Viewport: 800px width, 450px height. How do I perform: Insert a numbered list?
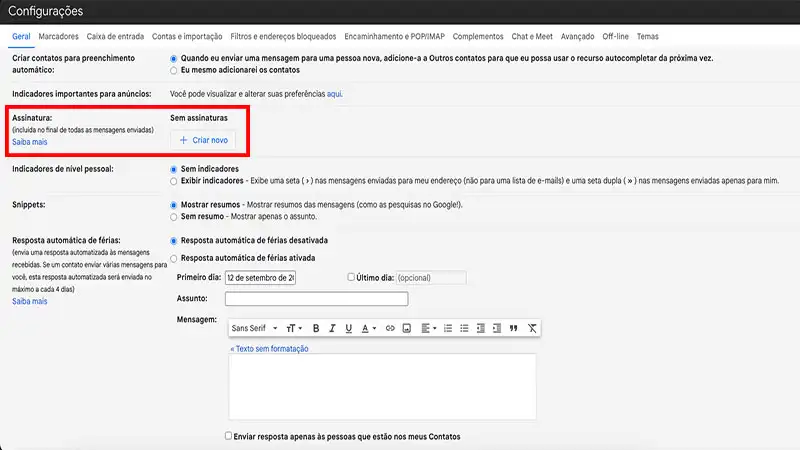click(x=448, y=328)
